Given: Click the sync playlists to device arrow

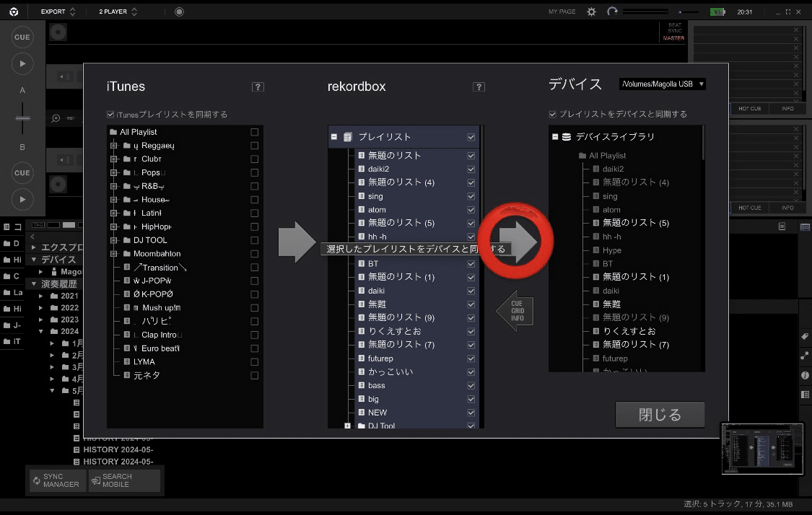Looking at the screenshot, I should (518, 241).
